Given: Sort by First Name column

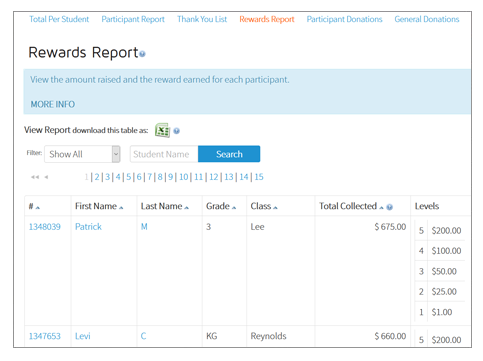Looking at the screenshot, I should point(99,206).
